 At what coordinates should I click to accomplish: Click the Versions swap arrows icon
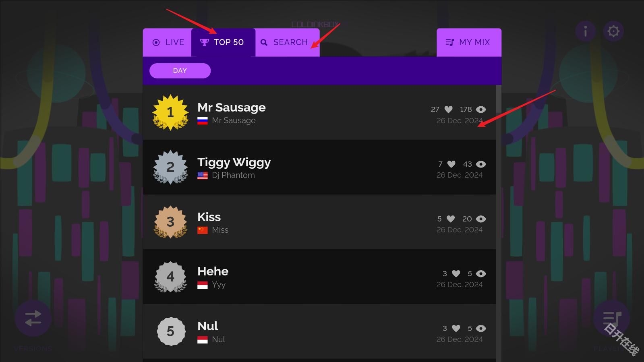click(x=33, y=318)
